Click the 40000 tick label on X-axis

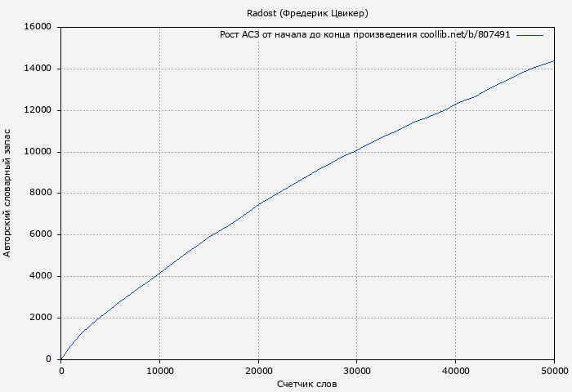455,370
